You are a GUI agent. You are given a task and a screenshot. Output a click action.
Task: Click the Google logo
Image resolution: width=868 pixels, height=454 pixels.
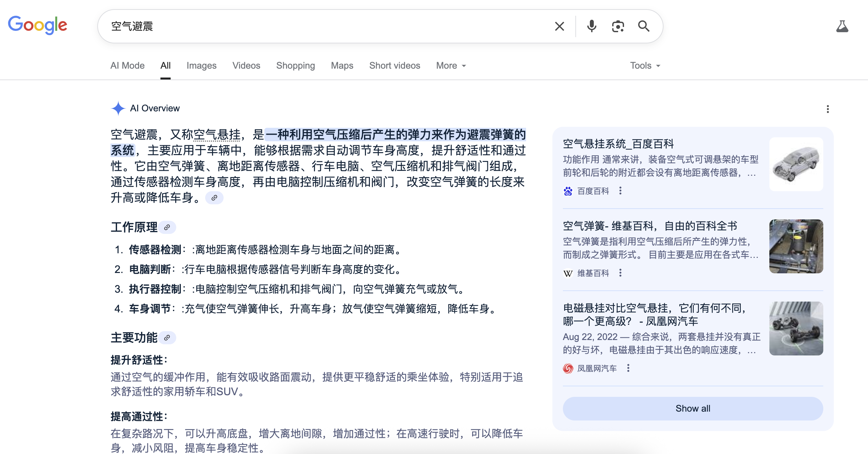coord(37,25)
